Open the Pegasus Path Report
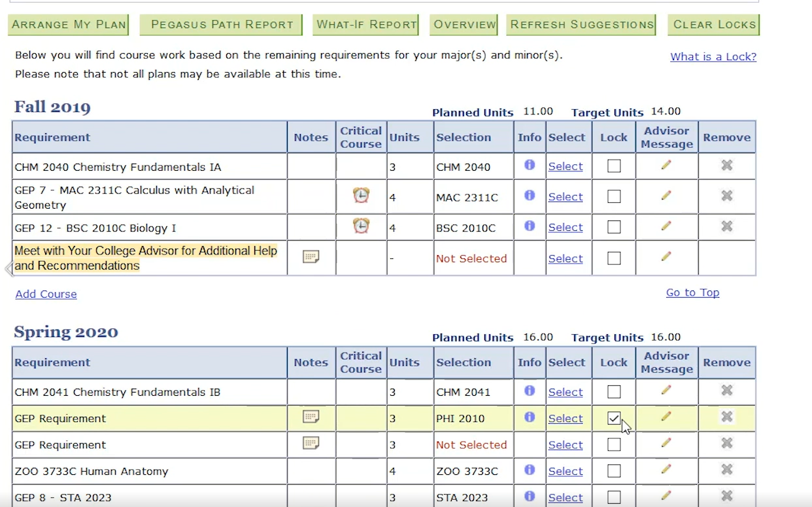The height and width of the screenshot is (507, 812). [x=222, y=25]
